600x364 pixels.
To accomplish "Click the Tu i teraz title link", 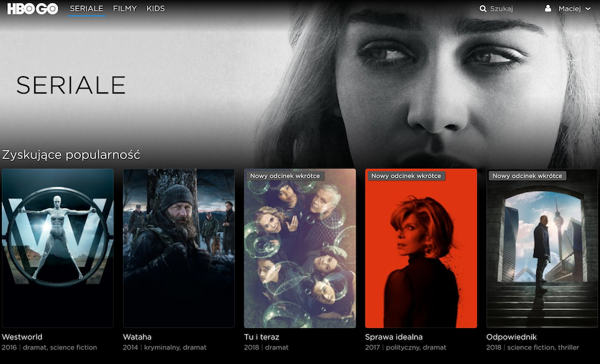I will click(262, 337).
